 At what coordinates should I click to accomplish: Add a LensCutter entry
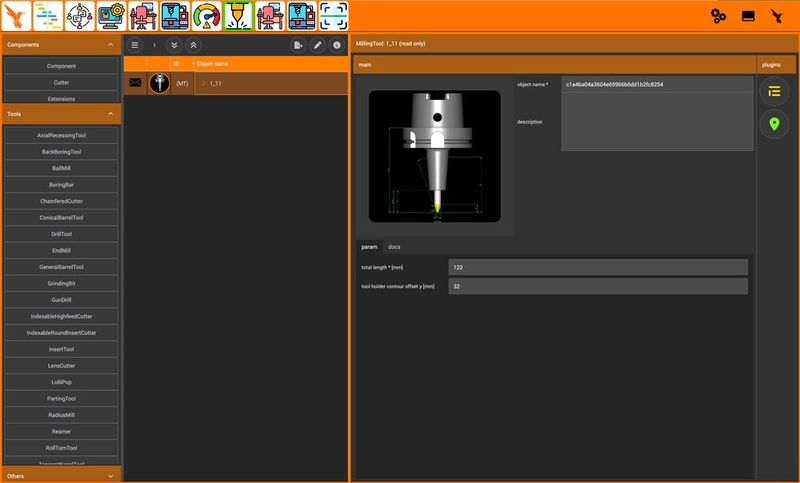coord(61,366)
